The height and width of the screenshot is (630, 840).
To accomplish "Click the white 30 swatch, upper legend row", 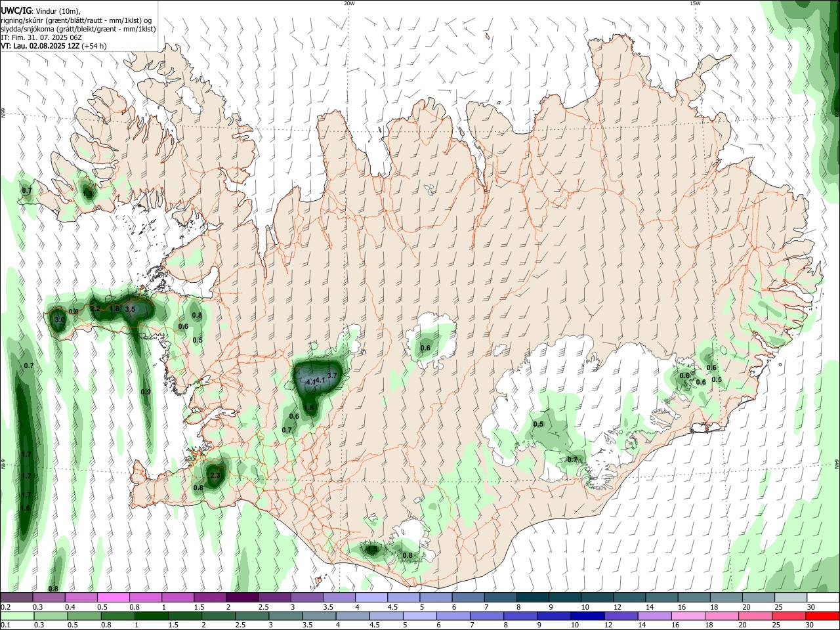I will click(x=823, y=598).
